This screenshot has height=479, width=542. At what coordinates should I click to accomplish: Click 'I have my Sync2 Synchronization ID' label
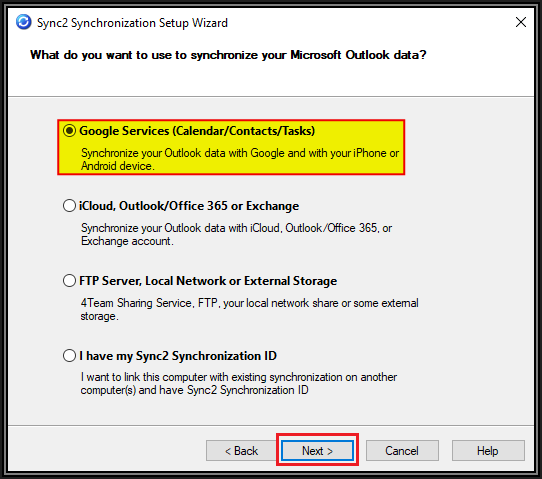pyautogui.click(x=178, y=356)
